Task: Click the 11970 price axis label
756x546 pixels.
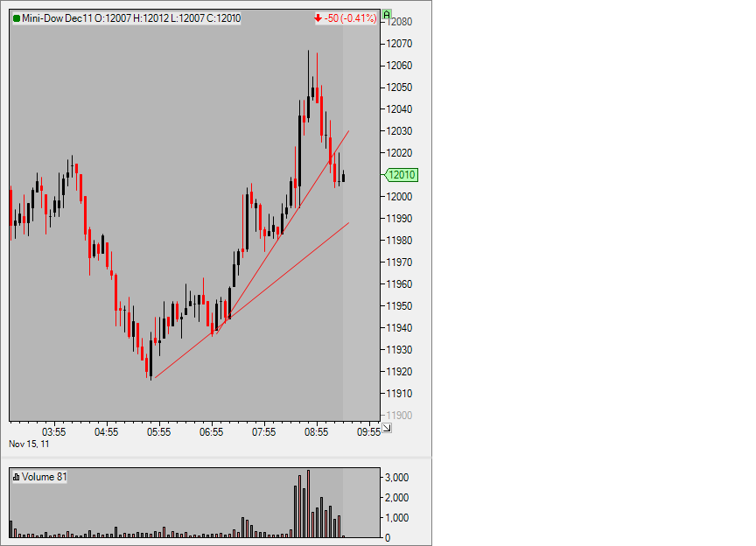Action: [x=399, y=262]
